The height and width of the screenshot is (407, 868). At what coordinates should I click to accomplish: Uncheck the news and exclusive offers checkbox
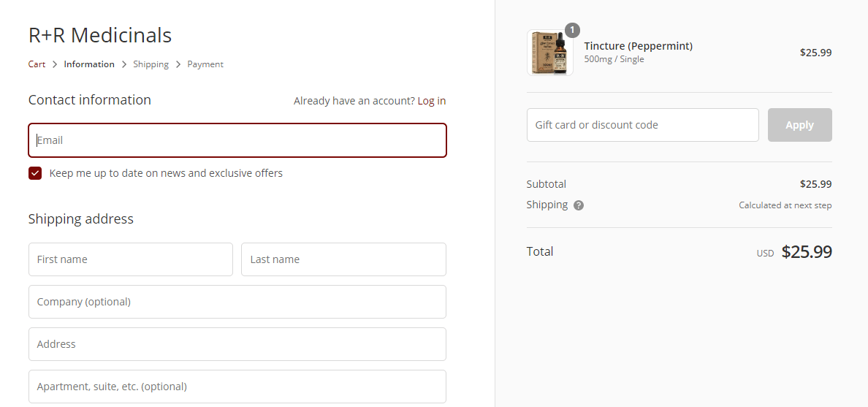[35, 173]
